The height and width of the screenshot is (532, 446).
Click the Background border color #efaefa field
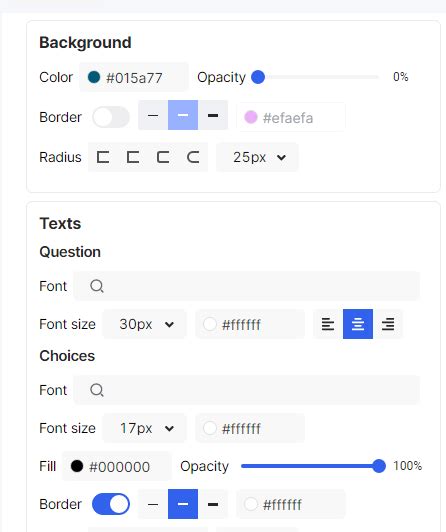[x=291, y=117]
